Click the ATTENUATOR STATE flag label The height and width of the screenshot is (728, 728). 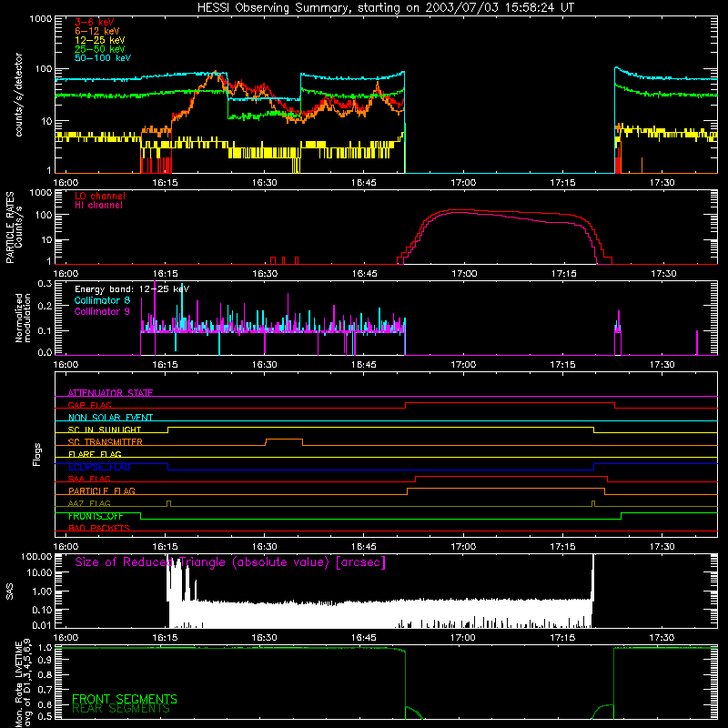(x=110, y=393)
